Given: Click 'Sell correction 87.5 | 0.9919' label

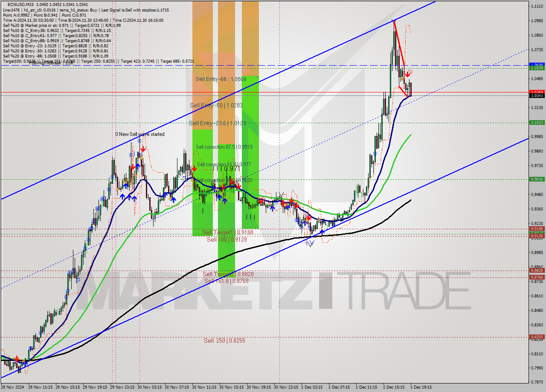Looking at the screenshot, I should point(224,147).
